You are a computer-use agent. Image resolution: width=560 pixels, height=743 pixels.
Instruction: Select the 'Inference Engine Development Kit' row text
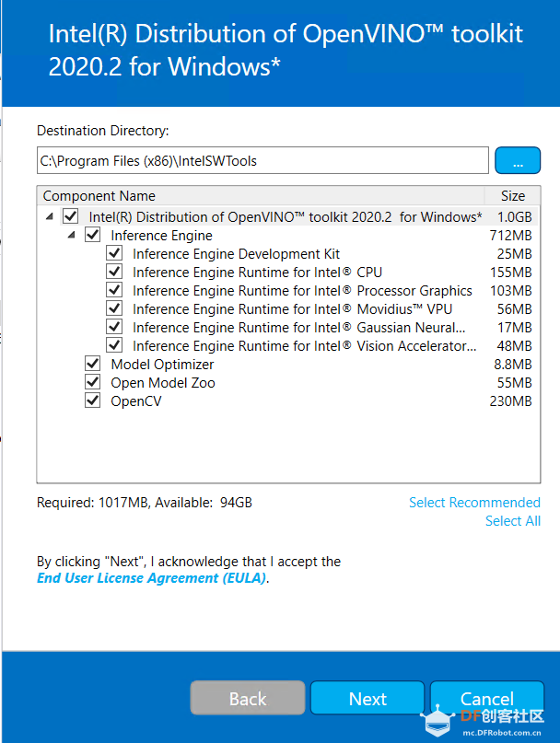pos(236,254)
